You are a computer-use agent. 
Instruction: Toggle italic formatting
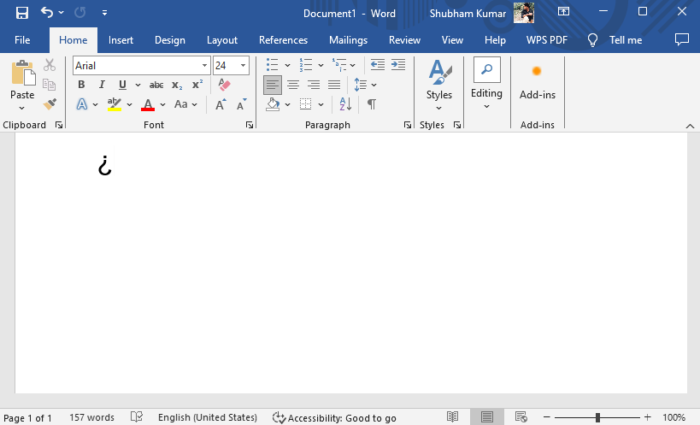point(101,85)
